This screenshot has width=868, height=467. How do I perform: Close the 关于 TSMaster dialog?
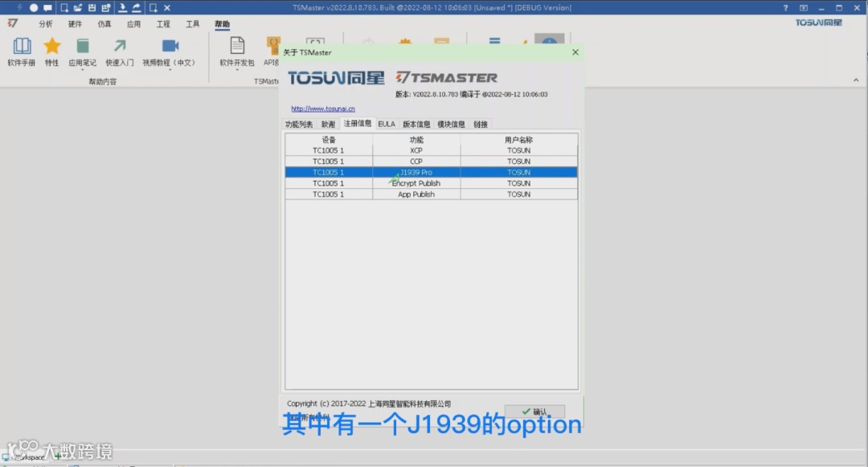coord(575,52)
